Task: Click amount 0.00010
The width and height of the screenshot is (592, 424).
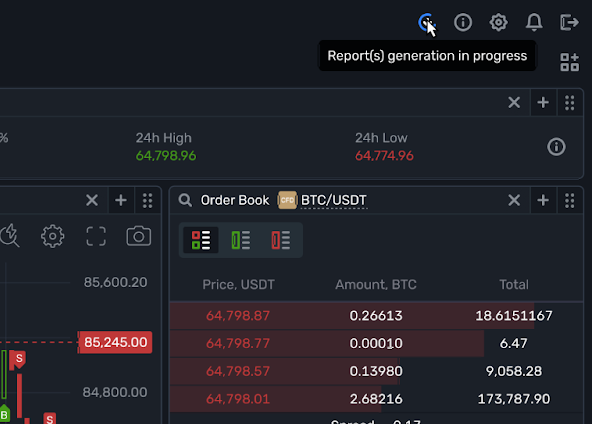Action: click(376, 343)
